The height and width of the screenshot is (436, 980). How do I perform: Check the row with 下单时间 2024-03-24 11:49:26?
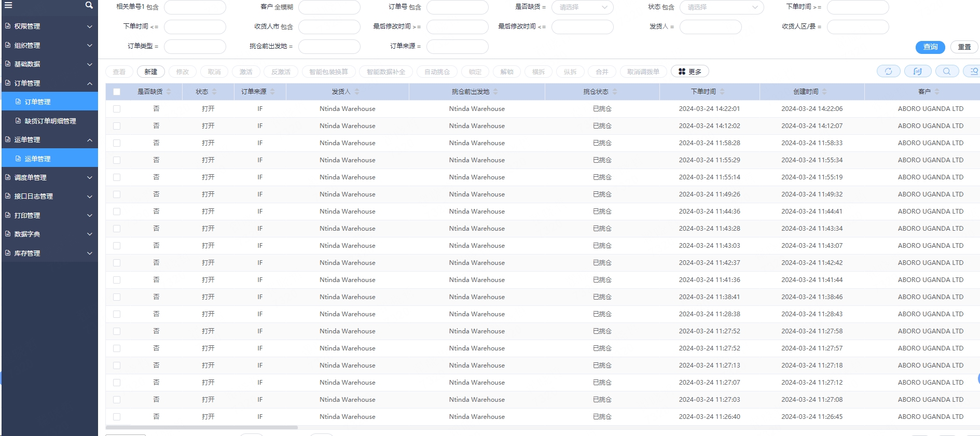(x=117, y=194)
